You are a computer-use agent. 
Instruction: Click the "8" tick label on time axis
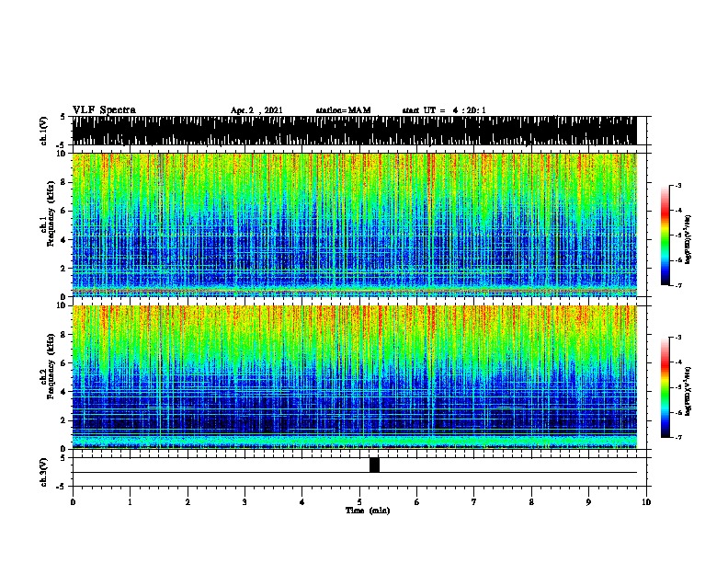pos(531,502)
